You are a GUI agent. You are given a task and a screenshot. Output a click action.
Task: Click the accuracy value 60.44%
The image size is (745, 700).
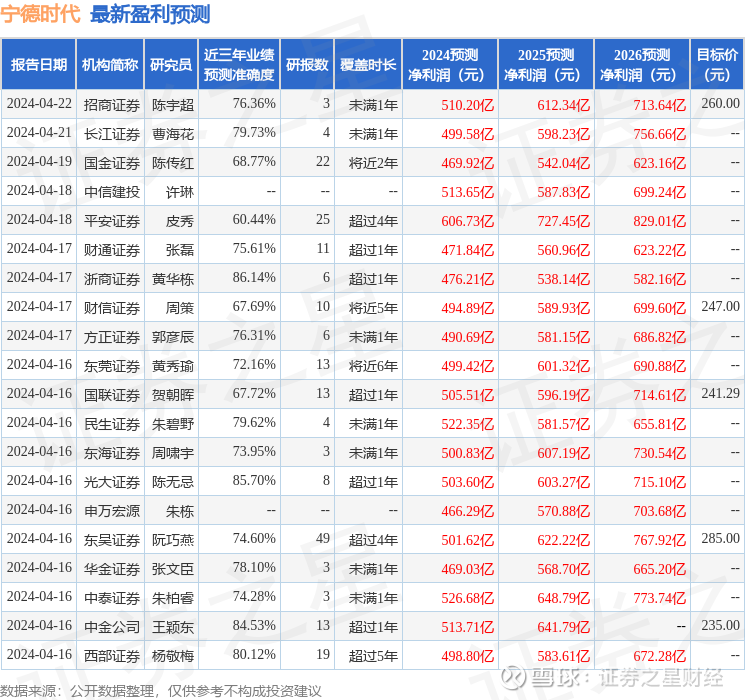tap(254, 219)
